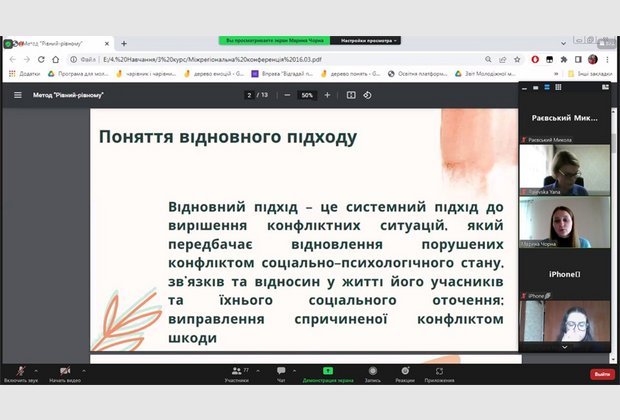Open the Chrome profile avatar
Viewport: 620px width, 420px height.
pyautogui.click(x=593, y=59)
